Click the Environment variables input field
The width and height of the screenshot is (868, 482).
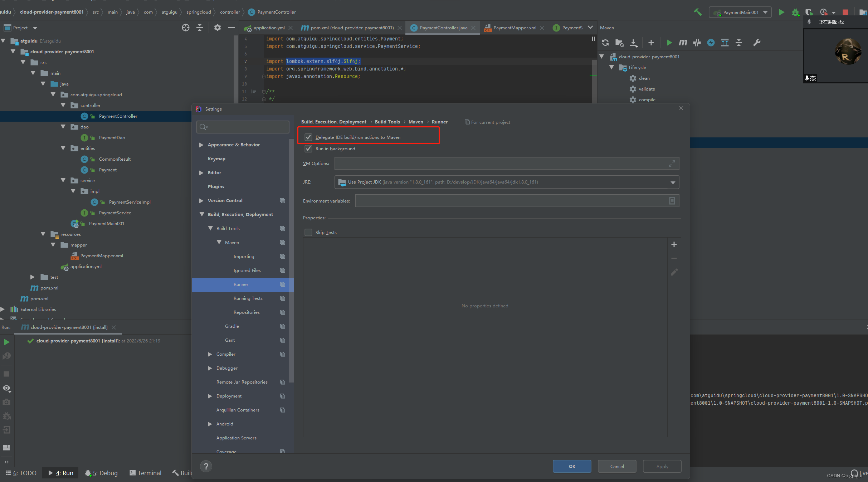pos(517,201)
